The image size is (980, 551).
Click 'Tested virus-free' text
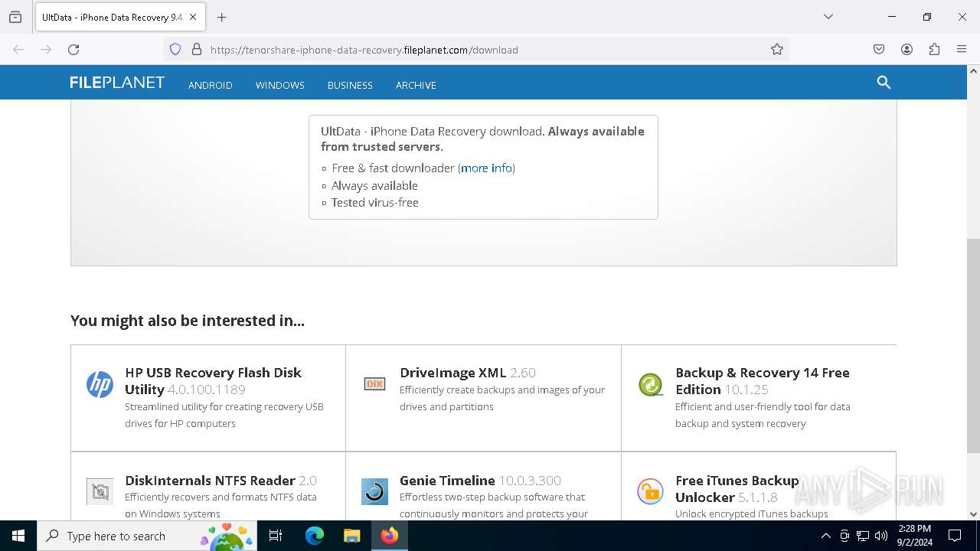coord(375,203)
